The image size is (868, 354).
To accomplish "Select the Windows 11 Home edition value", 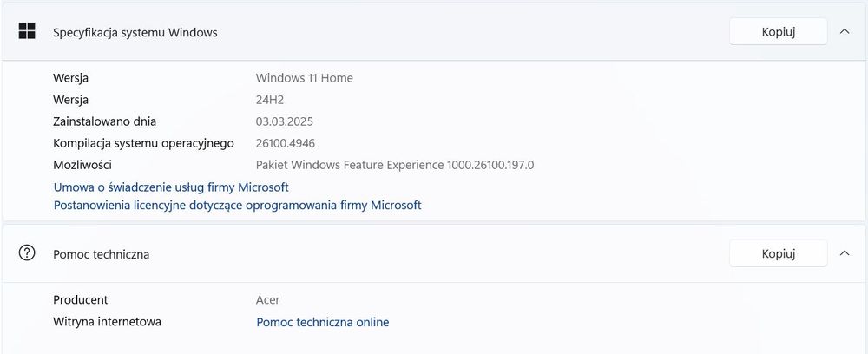I will (304, 78).
